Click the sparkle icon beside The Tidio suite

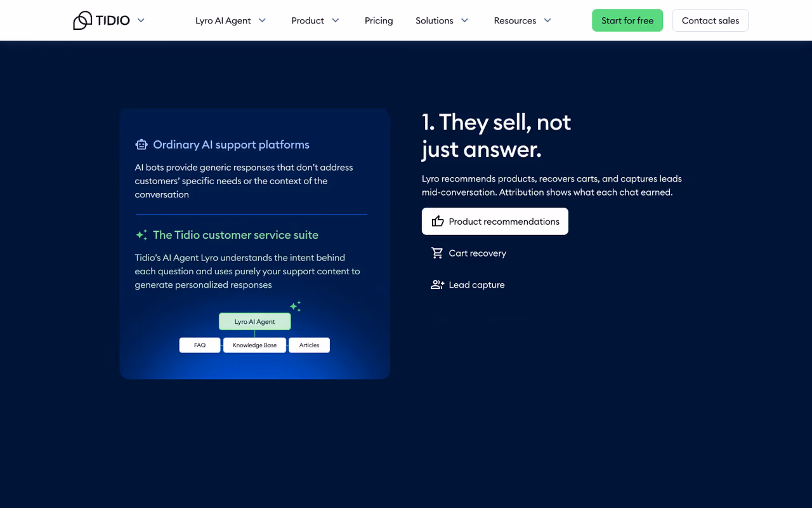pyautogui.click(x=141, y=235)
